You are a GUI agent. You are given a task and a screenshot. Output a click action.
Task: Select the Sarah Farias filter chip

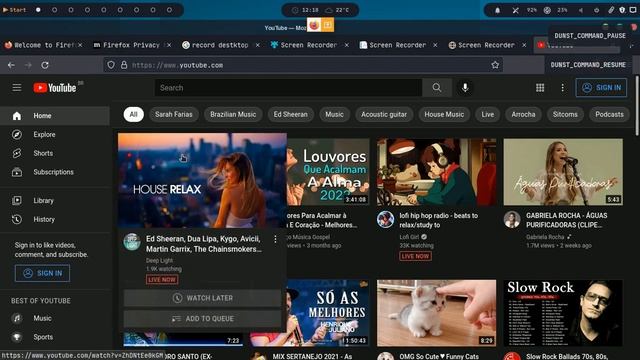pyautogui.click(x=173, y=115)
